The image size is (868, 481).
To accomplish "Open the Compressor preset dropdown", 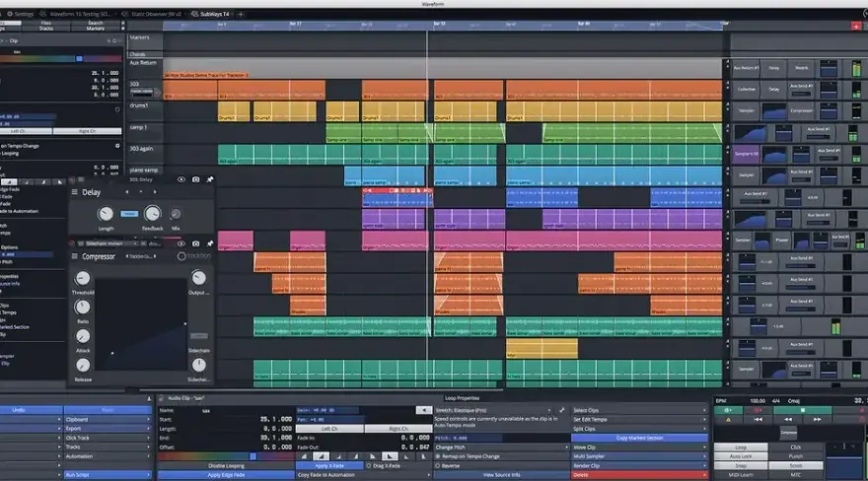I will click(141, 256).
